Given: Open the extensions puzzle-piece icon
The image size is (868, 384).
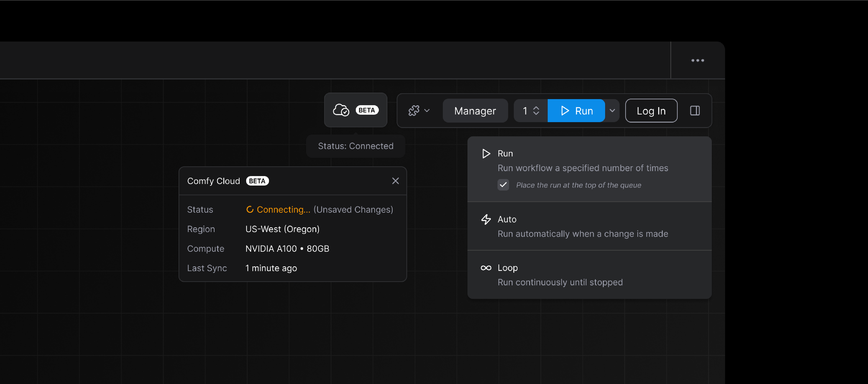Looking at the screenshot, I should click(415, 110).
